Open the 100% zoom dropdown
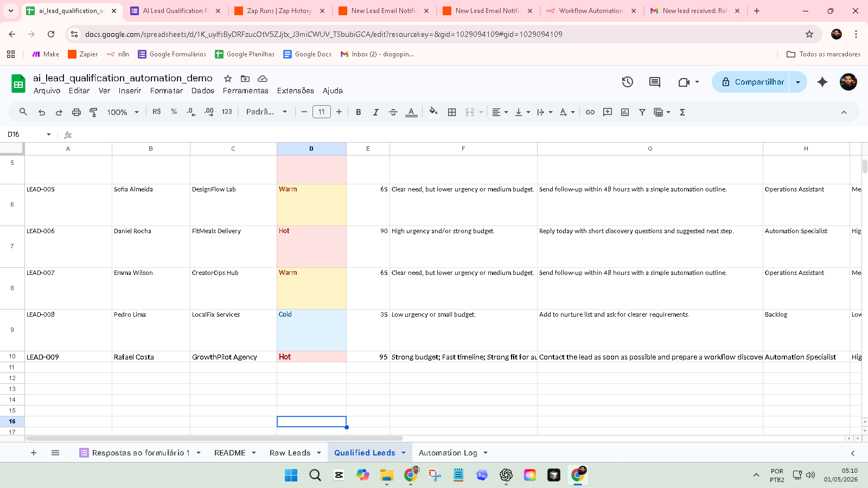 tap(123, 112)
